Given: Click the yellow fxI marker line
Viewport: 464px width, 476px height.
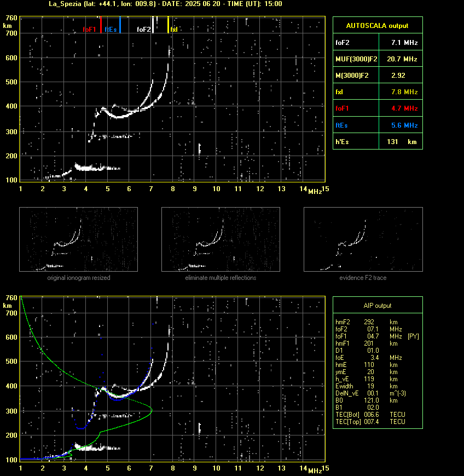Looking at the screenshot, I should coord(168,25).
